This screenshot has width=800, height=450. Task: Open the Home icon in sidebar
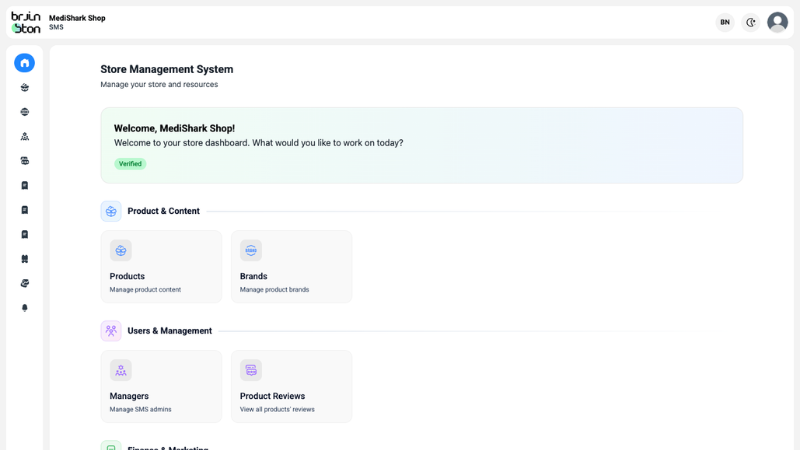pyautogui.click(x=24, y=63)
